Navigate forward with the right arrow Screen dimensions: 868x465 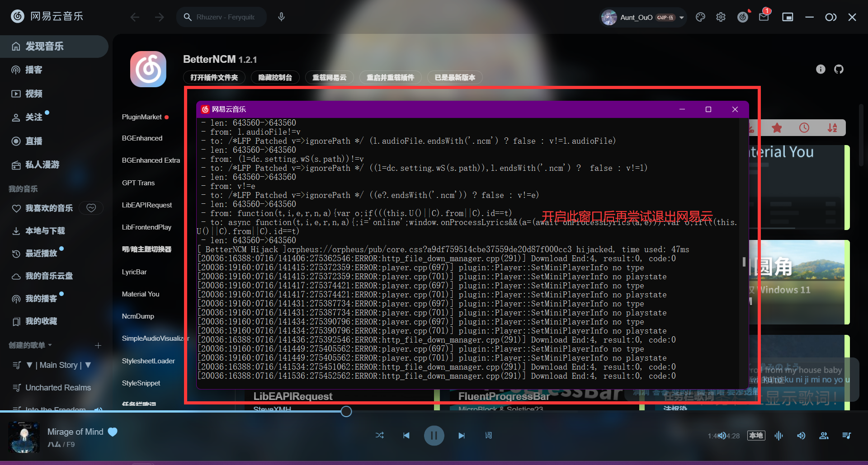(x=159, y=17)
